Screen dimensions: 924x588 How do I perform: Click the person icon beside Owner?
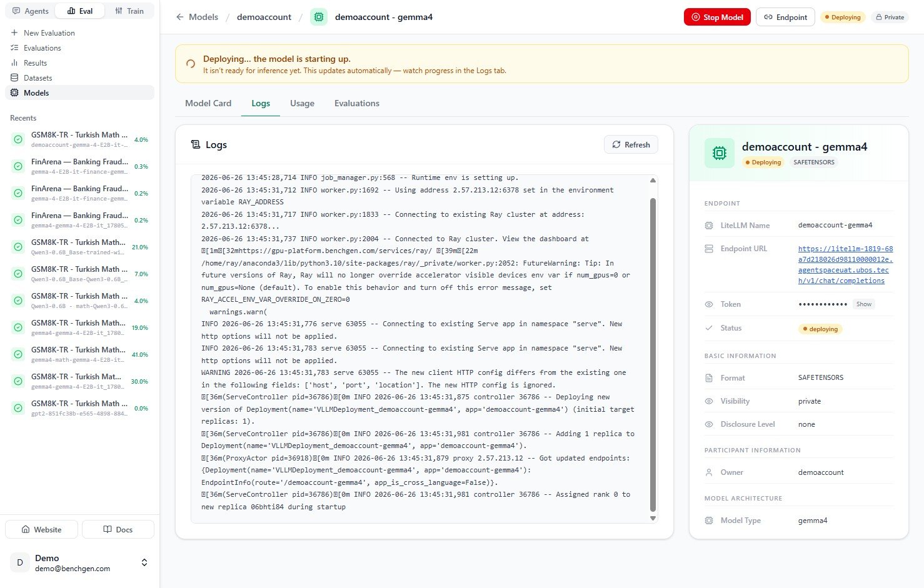pyautogui.click(x=709, y=472)
